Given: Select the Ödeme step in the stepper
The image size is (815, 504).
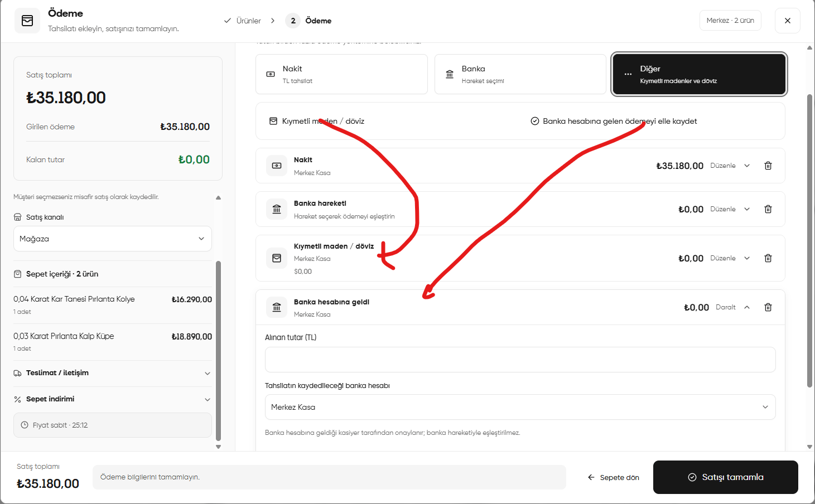Looking at the screenshot, I should (x=308, y=21).
